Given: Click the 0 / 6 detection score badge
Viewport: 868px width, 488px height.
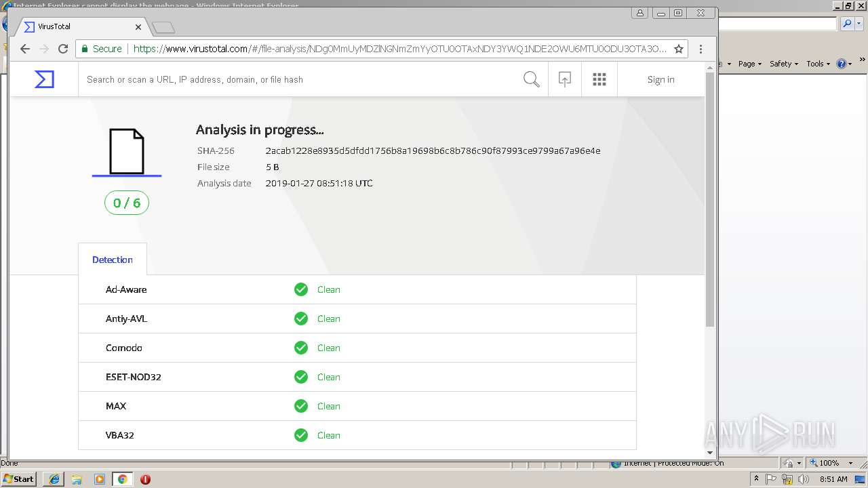Looking at the screenshot, I should (x=127, y=203).
